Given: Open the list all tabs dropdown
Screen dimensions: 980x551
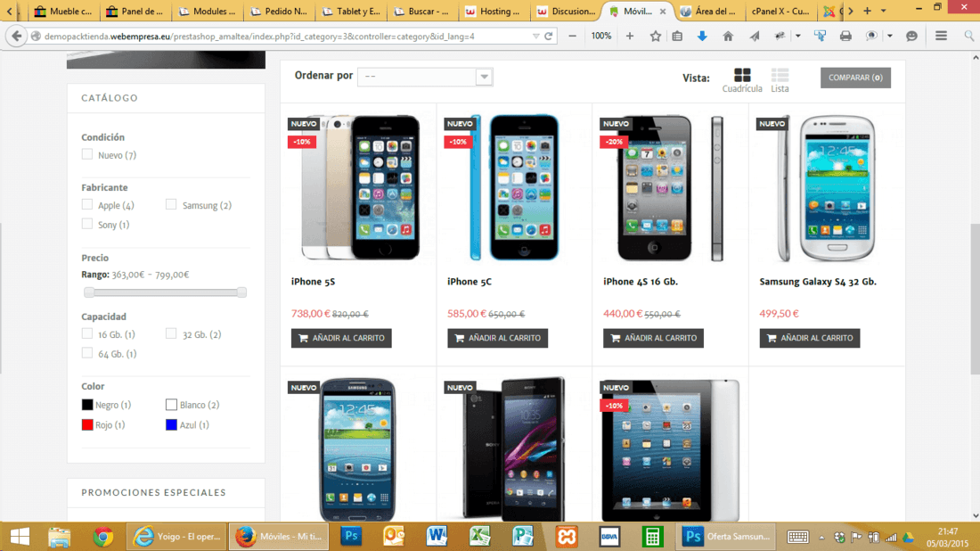Looking at the screenshot, I should click(883, 11).
